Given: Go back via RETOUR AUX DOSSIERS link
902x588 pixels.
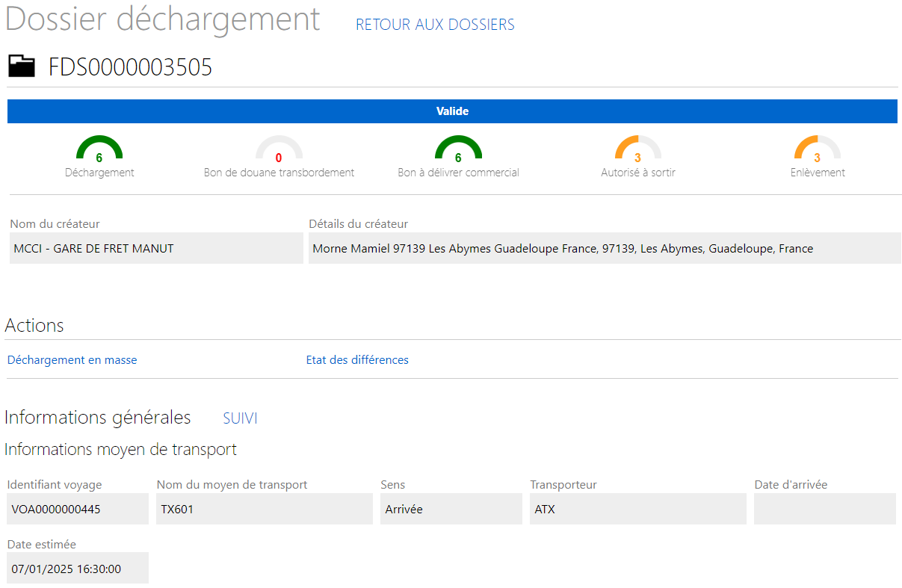Looking at the screenshot, I should (435, 25).
